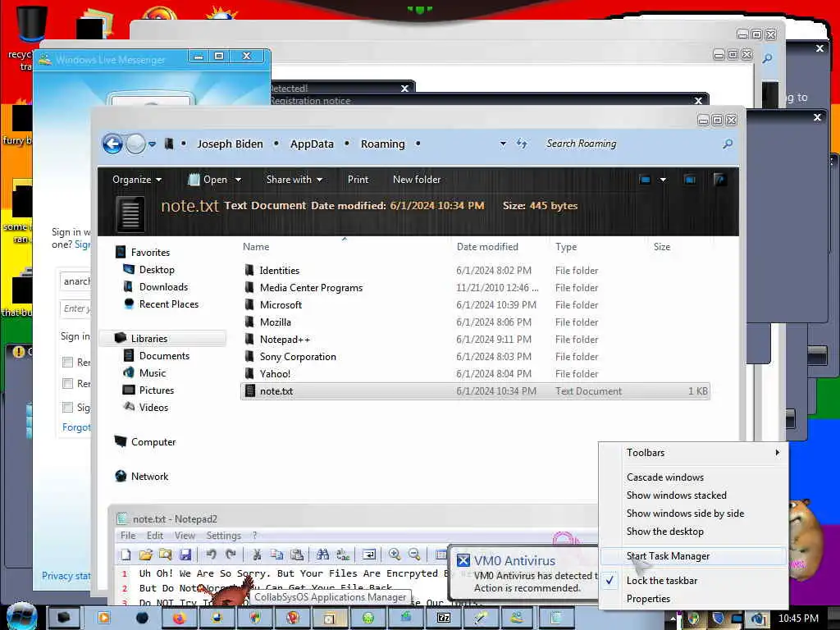
Task: Click the 7z taskbar icon
Action: (x=444, y=619)
